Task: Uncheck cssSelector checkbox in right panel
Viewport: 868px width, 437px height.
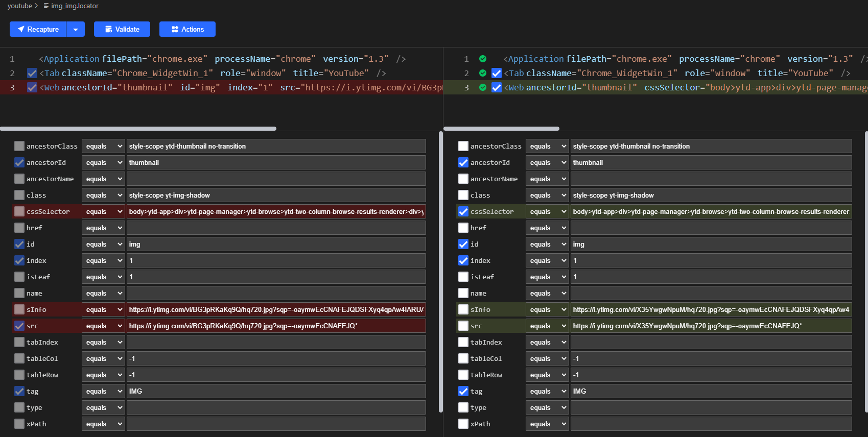Action: [463, 211]
